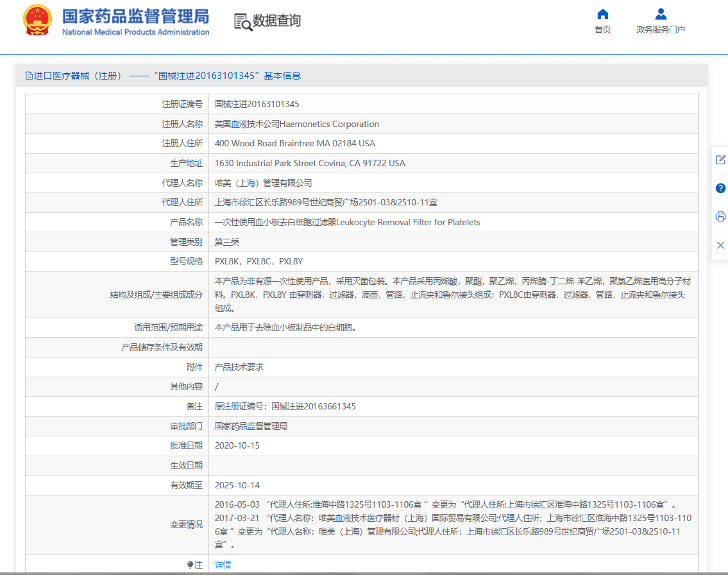Select 1630 Industrial Park Street Covina address
The width and height of the screenshot is (728, 575).
[310, 163]
